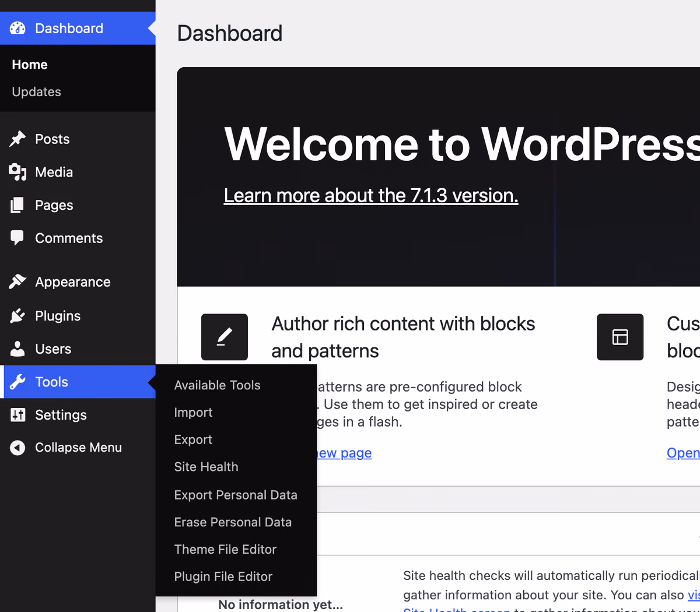
Task: Click the 'Welcome to WordPress' heading
Action: pos(462,144)
